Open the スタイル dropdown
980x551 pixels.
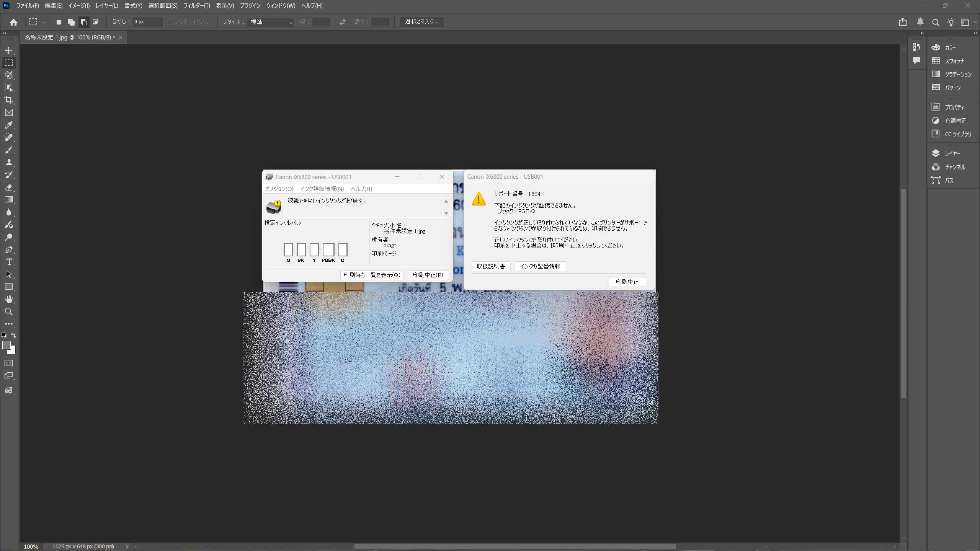(x=271, y=22)
